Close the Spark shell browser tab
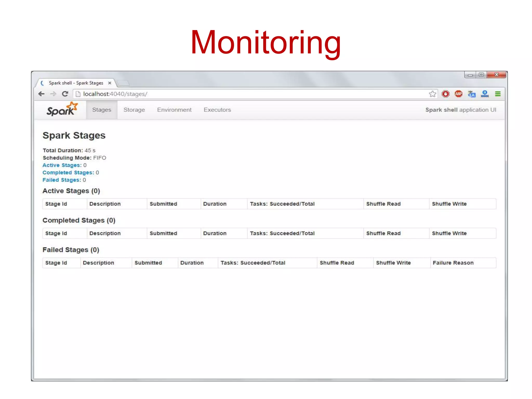 click(110, 83)
